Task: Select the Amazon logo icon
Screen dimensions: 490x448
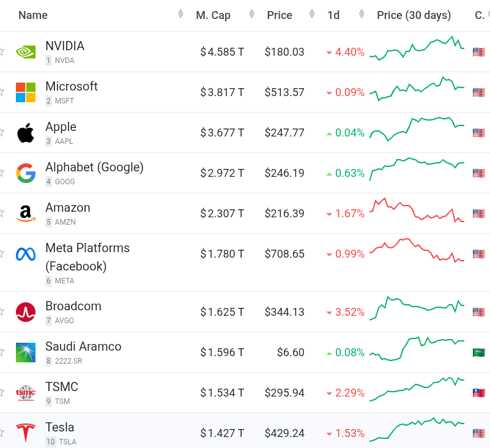Action: pos(26,214)
